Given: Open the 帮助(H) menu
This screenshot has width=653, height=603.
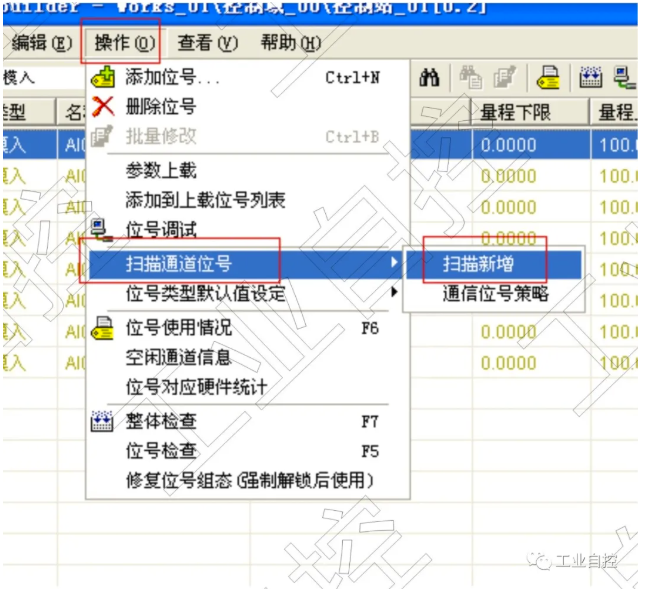Looking at the screenshot, I should point(290,43).
